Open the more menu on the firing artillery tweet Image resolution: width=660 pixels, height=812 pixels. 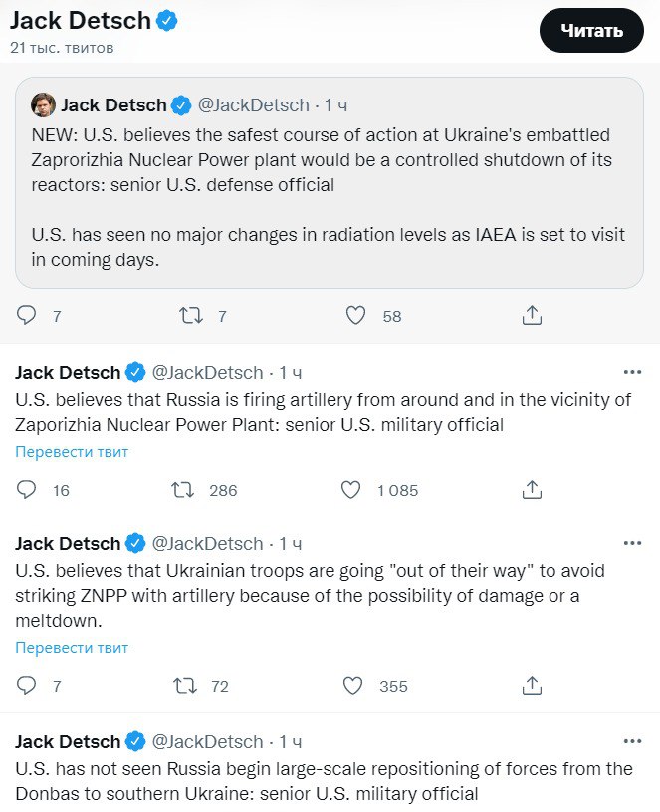coord(632,372)
